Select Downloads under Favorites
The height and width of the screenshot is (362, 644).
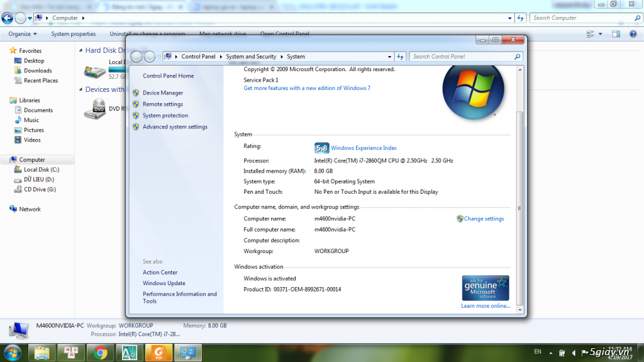click(37, 71)
